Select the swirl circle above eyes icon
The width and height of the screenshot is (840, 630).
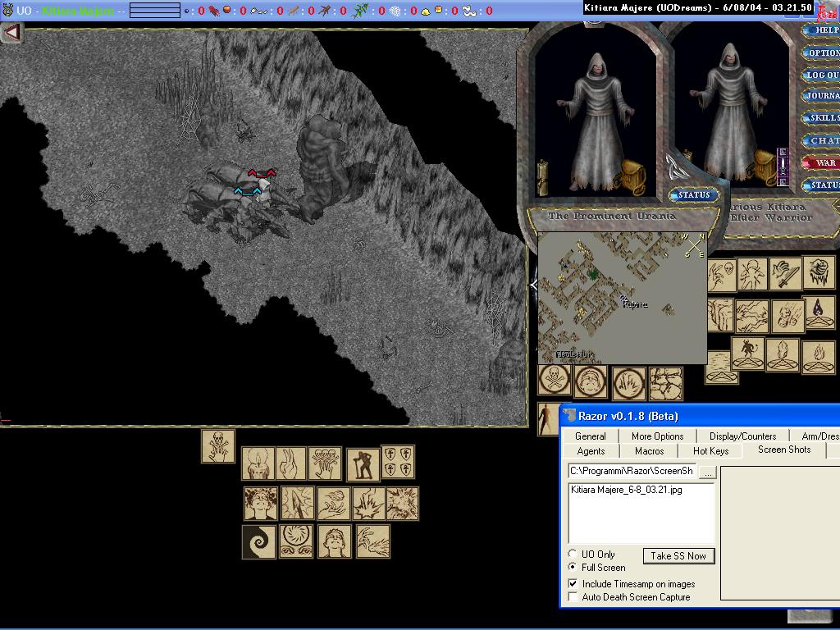tap(295, 541)
